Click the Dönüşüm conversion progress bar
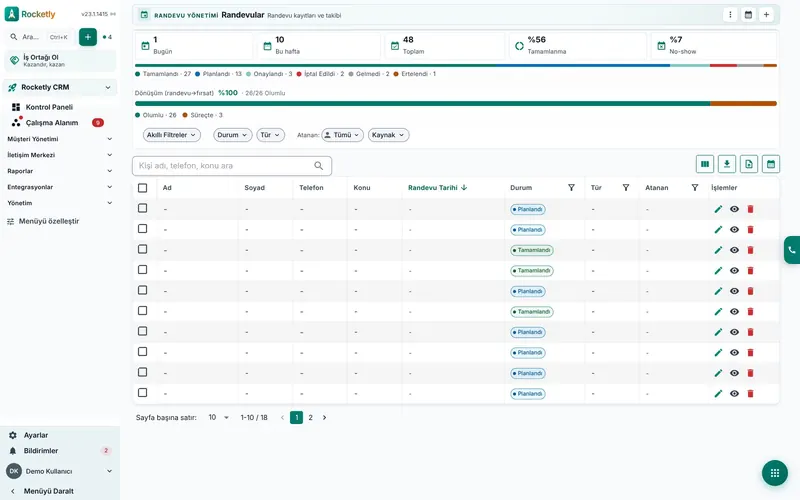The width and height of the screenshot is (800, 500). (x=456, y=104)
